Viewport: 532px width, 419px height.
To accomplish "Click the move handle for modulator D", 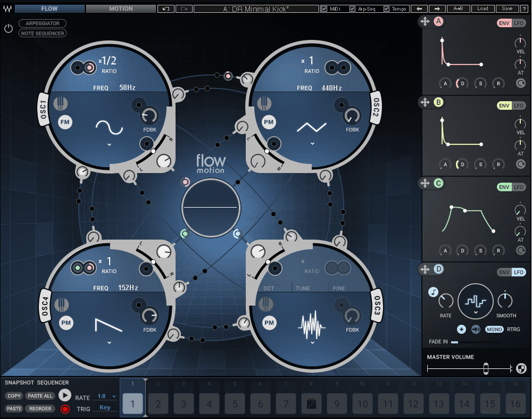I will tap(425, 269).
